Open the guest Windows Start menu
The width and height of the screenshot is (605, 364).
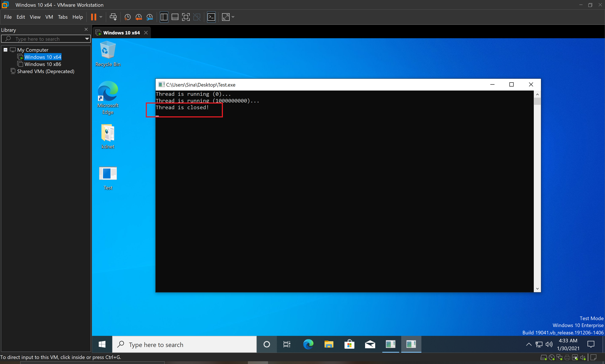[x=102, y=344]
